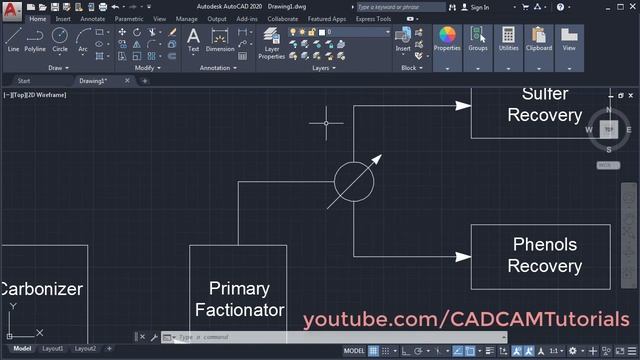The height and width of the screenshot is (360, 640).
Task: Toggle the drawing grid display
Action: pos(373,351)
